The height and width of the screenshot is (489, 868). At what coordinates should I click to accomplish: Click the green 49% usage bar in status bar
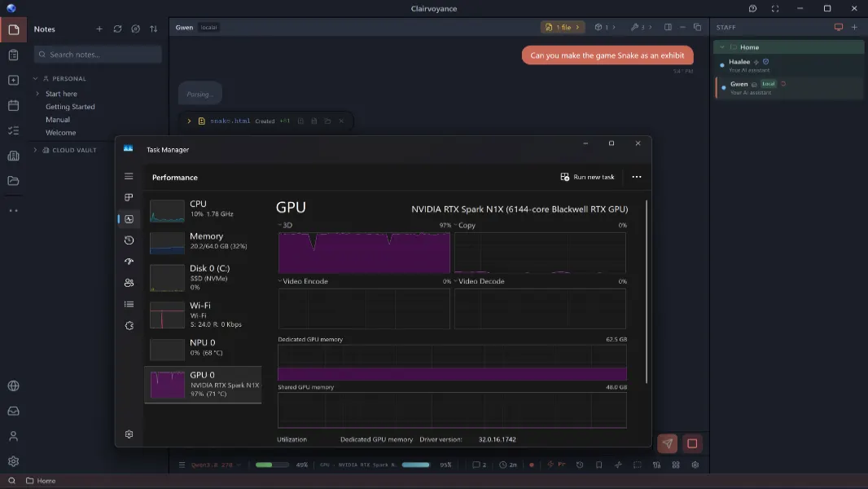(272, 465)
